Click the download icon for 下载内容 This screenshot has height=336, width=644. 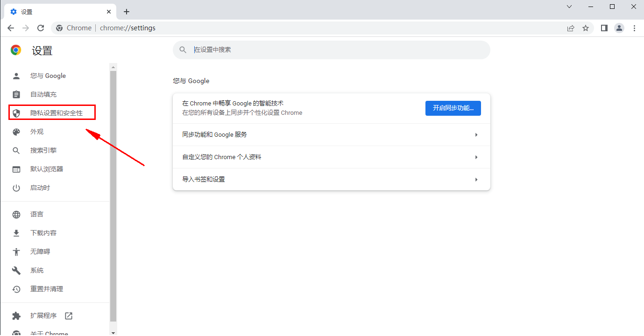(16, 233)
